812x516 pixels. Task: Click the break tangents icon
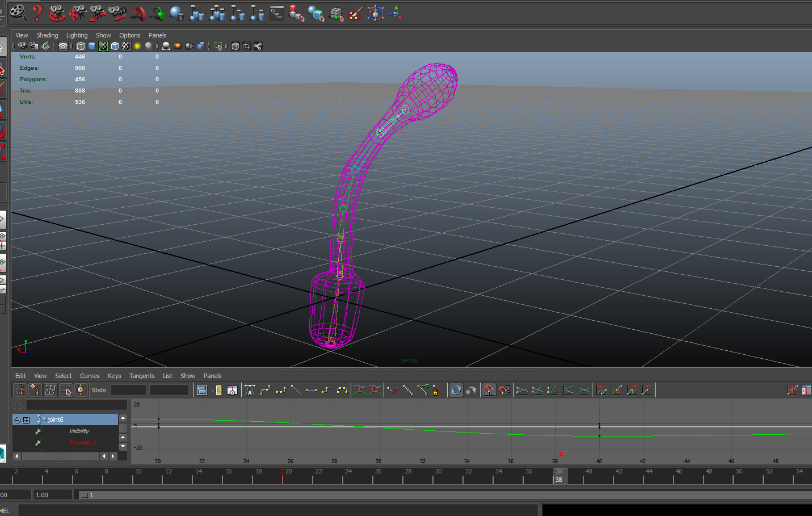393,390
